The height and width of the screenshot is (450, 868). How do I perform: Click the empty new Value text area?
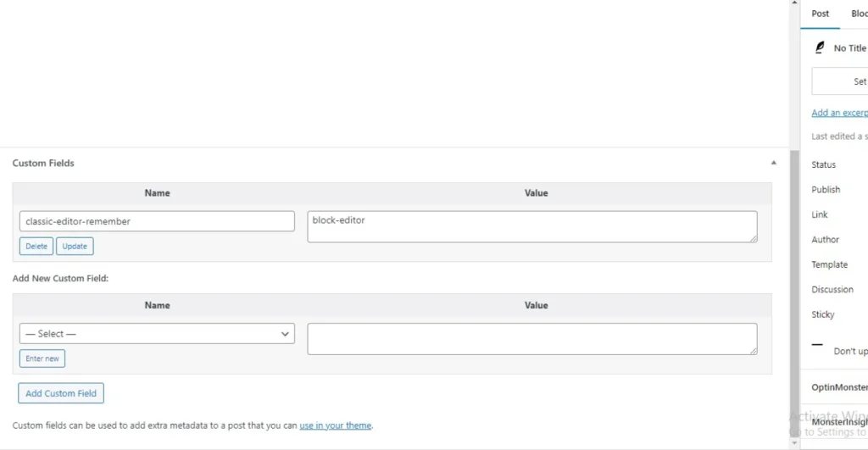tap(531, 339)
